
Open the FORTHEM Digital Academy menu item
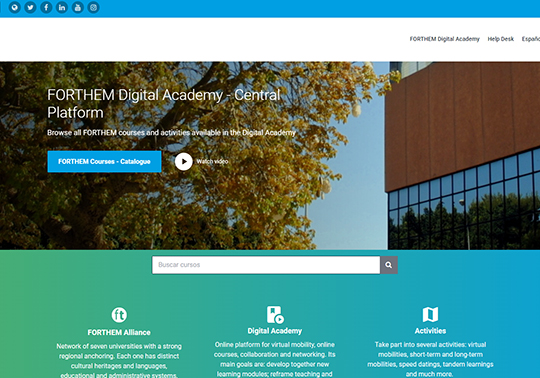click(x=445, y=39)
